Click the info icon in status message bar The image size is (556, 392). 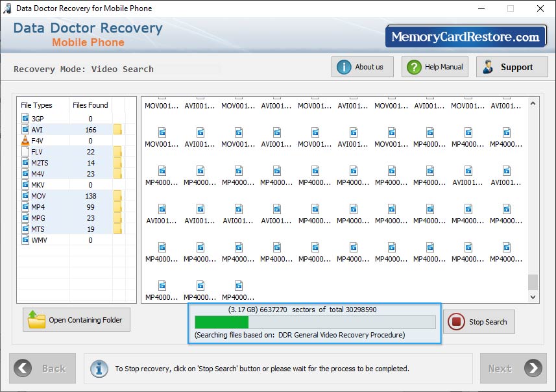pos(99,368)
